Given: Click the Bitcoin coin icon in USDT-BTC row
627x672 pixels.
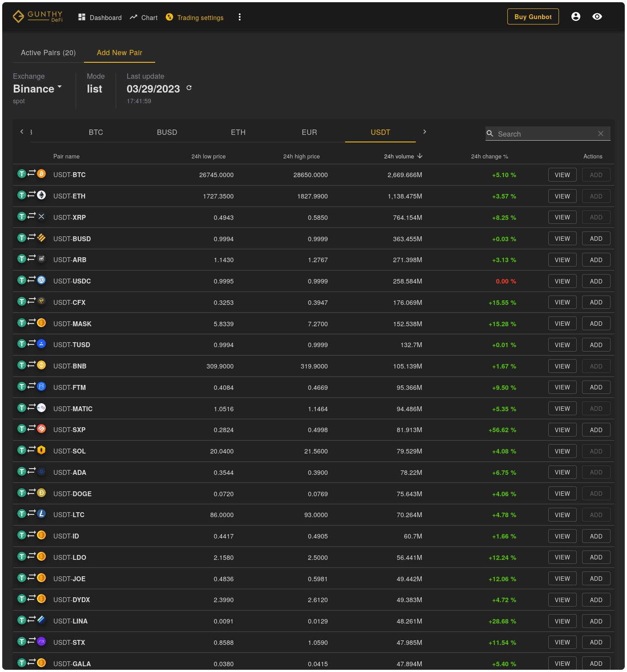Looking at the screenshot, I should point(41,174).
